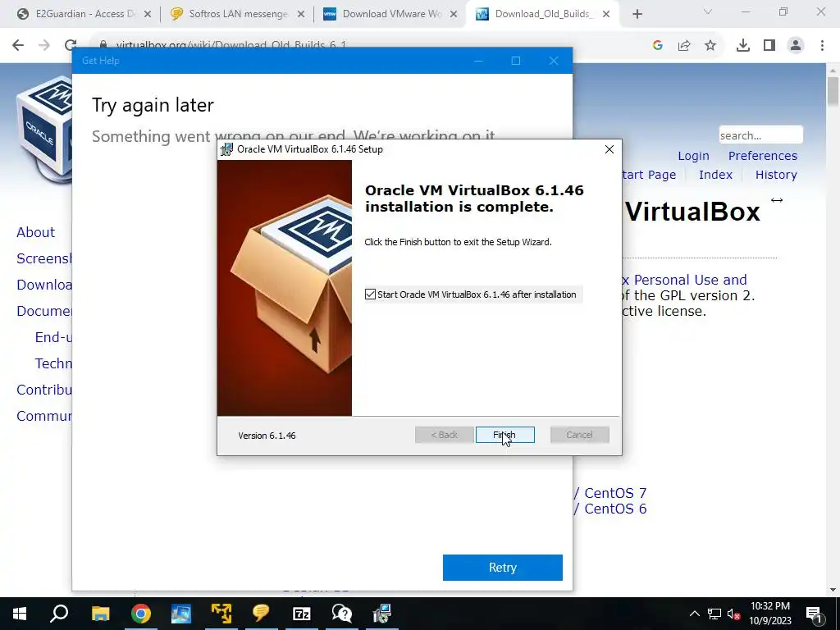
Task: Open Get Help taskbar icon
Action: pyautogui.click(x=342, y=614)
